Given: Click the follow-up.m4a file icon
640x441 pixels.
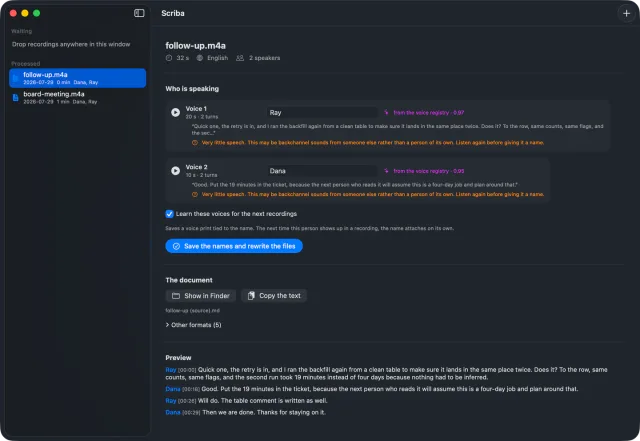Looking at the screenshot, I should [x=16, y=78].
